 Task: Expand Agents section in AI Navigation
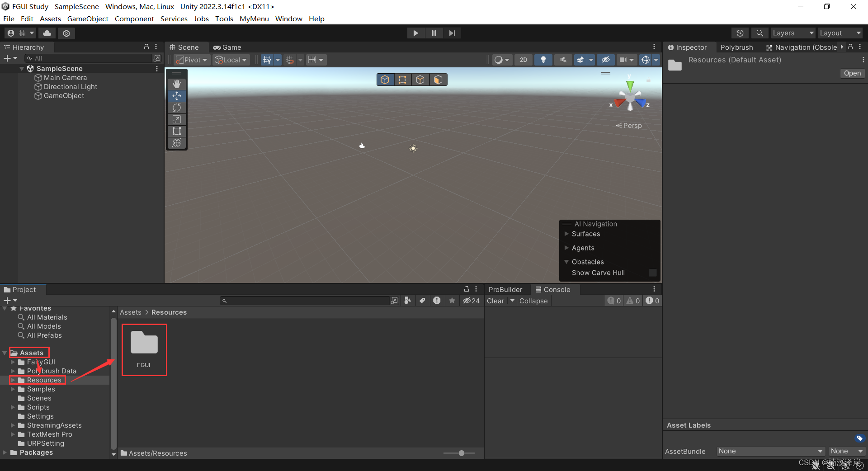(x=566, y=248)
